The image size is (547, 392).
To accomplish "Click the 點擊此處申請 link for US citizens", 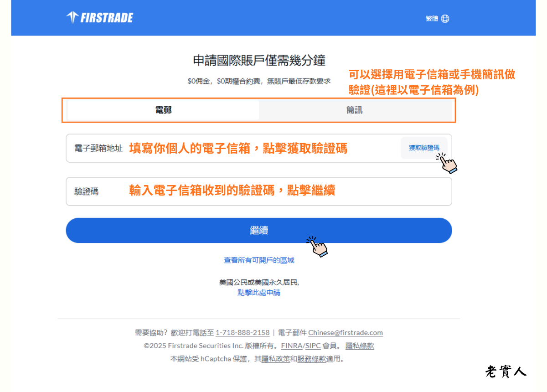I will (x=259, y=293).
